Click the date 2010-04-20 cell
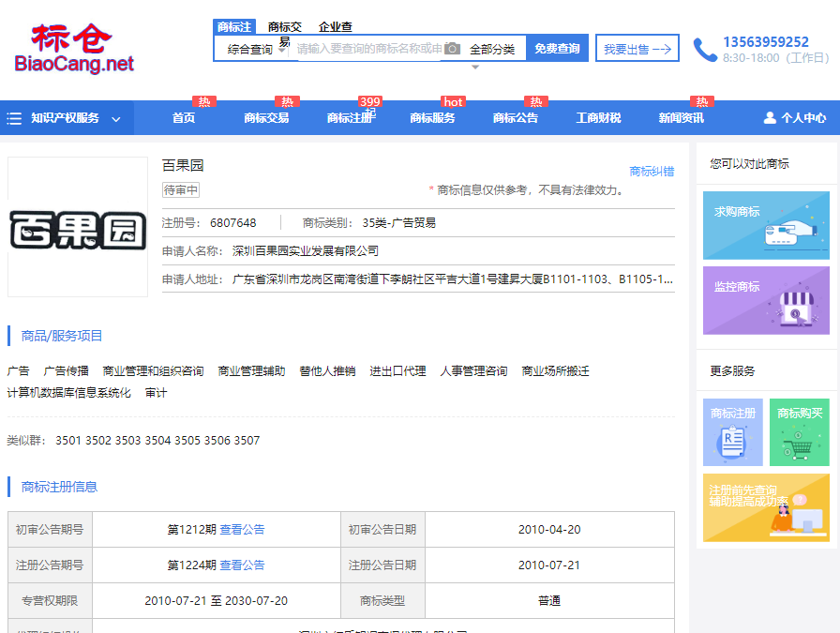The width and height of the screenshot is (840, 633). [x=549, y=530]
